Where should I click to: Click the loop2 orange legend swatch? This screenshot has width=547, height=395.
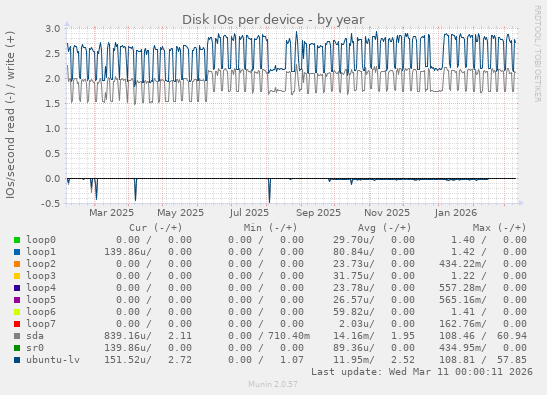[x=17, y=264]
